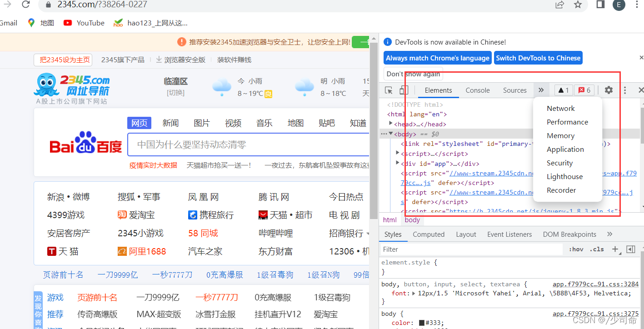
Task: Click the Styles Filter input field
Action: click(x=471, y=249)
